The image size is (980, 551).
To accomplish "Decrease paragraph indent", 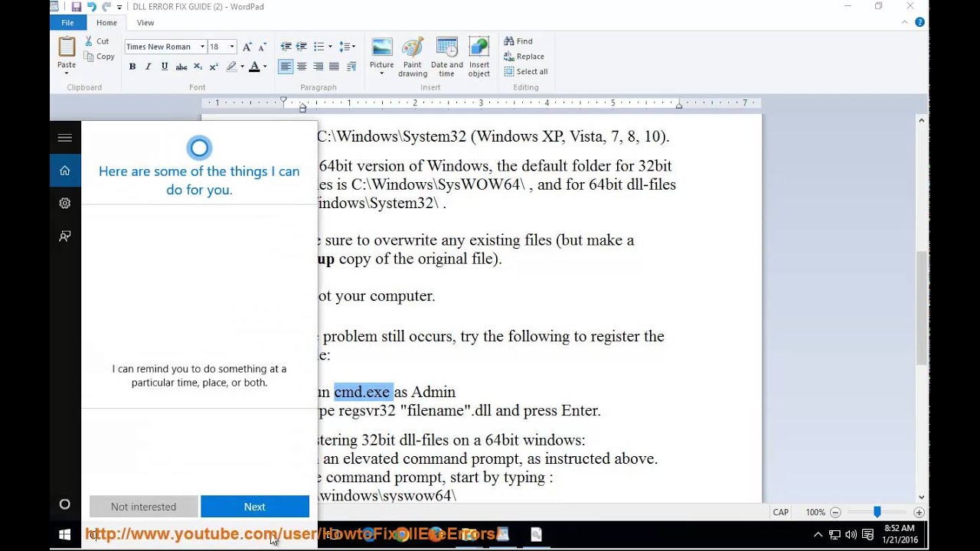I will click(286, 47).
